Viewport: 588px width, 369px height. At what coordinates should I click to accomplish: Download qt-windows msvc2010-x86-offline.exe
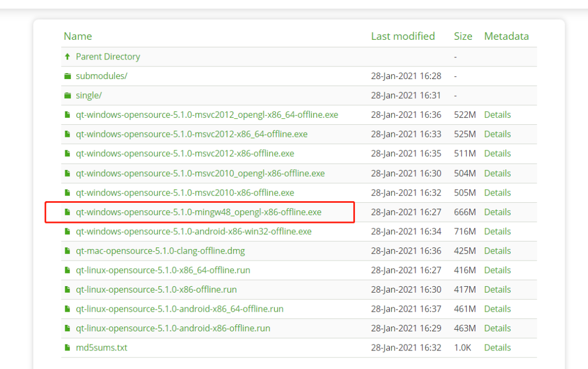point(185,192)
